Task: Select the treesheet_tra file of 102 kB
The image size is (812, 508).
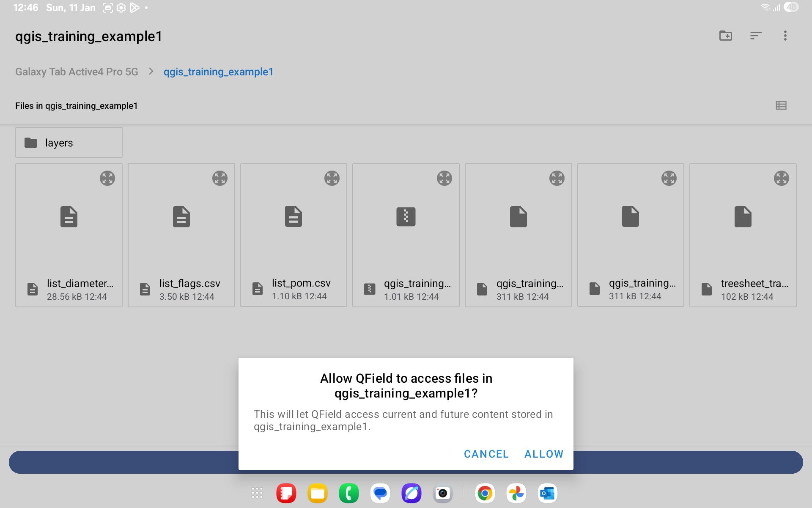Action: pos(743,235)
